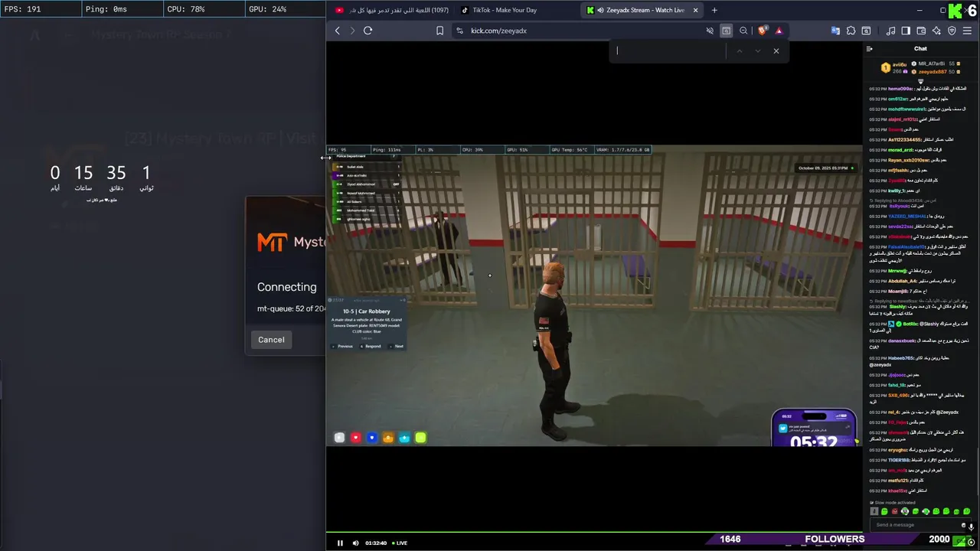
Task: Open site settings icon beside the URL
Action: [x=459, y=31]
